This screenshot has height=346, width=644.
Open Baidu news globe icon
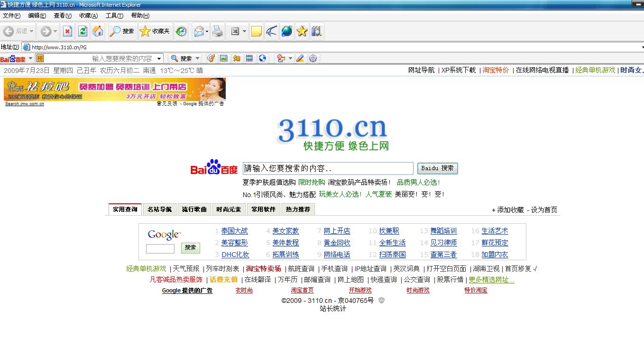coord(262,58)
